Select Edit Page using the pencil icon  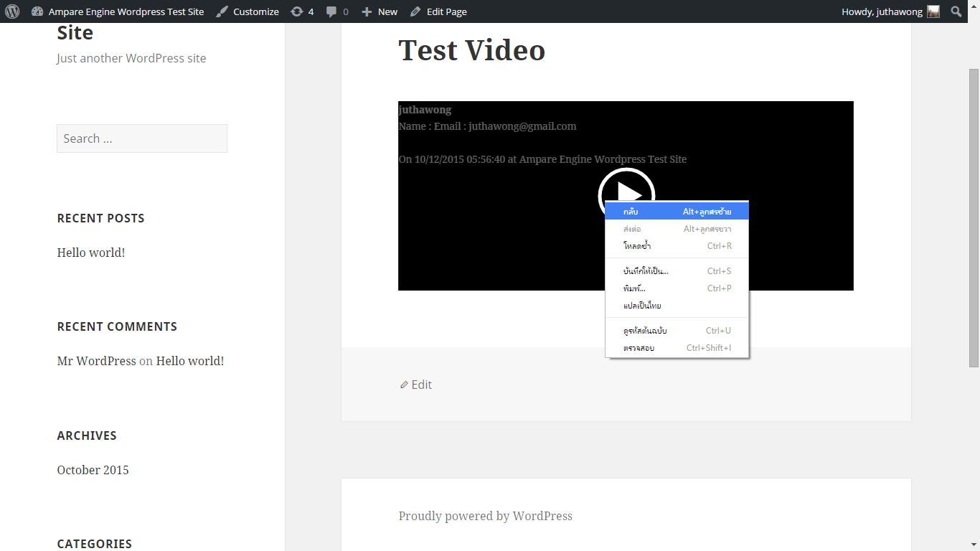click(x=438, y=11)
